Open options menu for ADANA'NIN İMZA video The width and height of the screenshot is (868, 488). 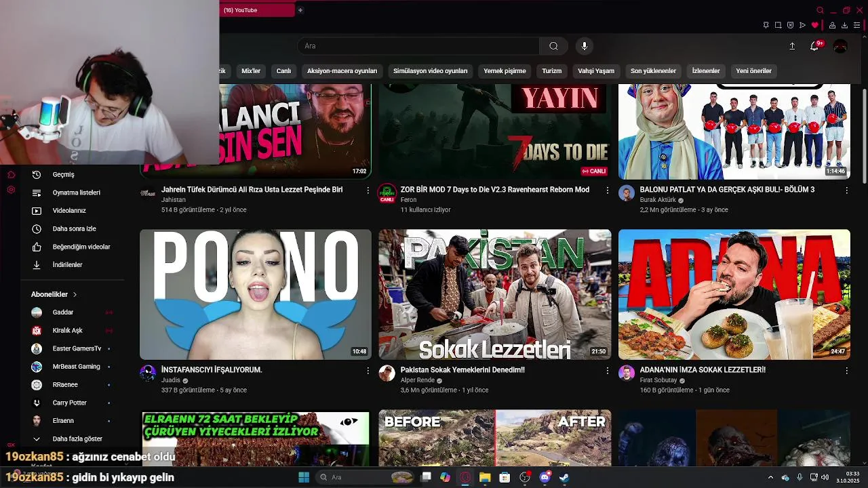tap(846, 371)
